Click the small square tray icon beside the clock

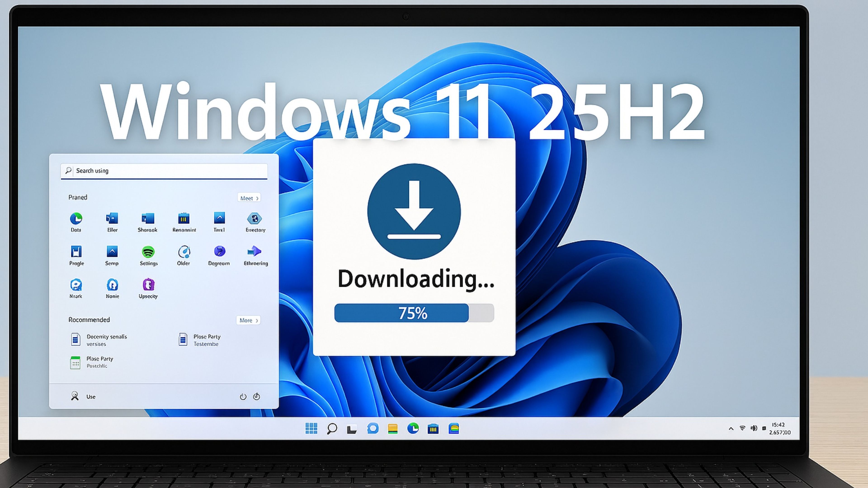coord(764,428)
